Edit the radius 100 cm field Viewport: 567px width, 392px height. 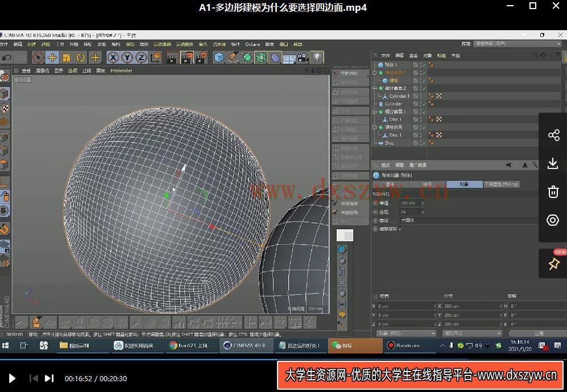[412, 203]
